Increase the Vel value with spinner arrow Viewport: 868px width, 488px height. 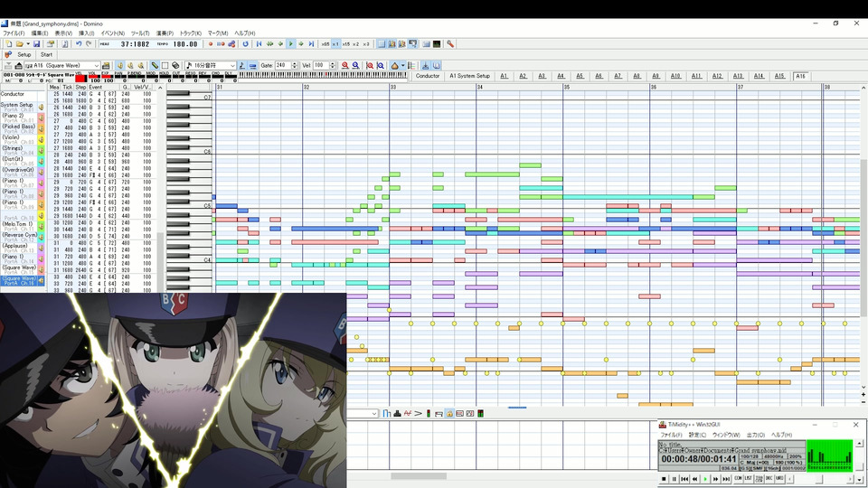332,63
